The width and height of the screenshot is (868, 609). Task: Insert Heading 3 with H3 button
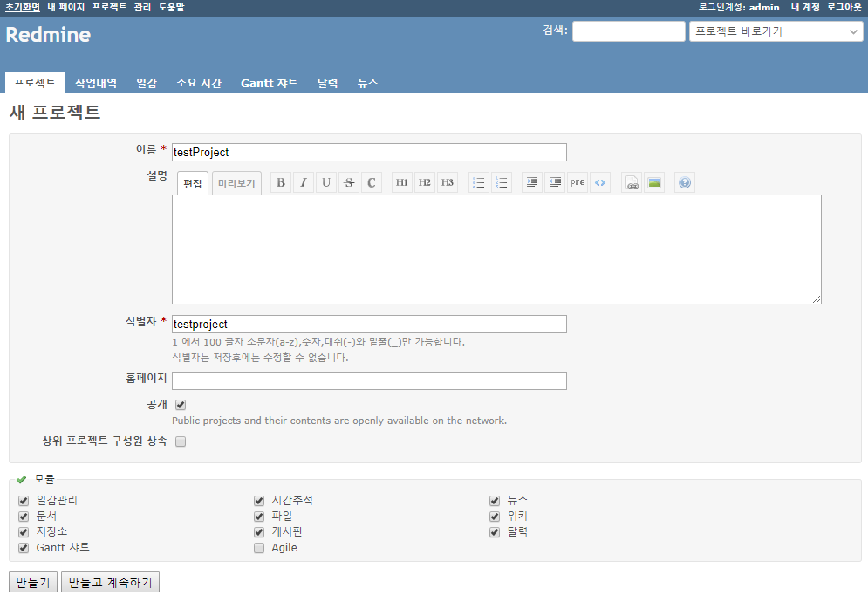pyautogui.click(x=448, y=182)
